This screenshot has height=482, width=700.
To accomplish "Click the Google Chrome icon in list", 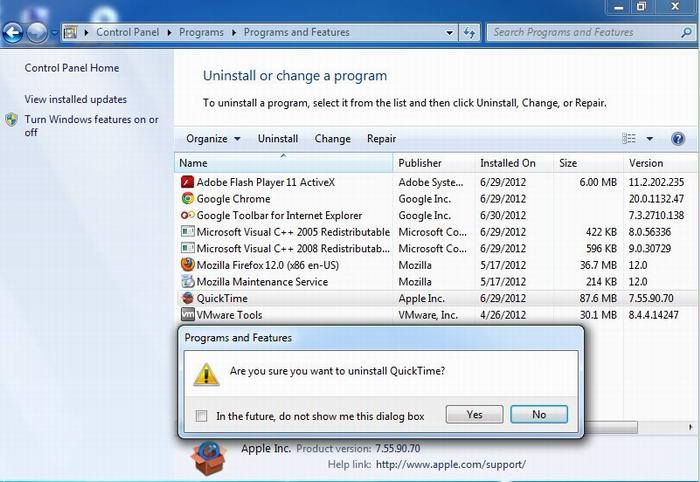I will pyautogui.click(x=188, y=199).
